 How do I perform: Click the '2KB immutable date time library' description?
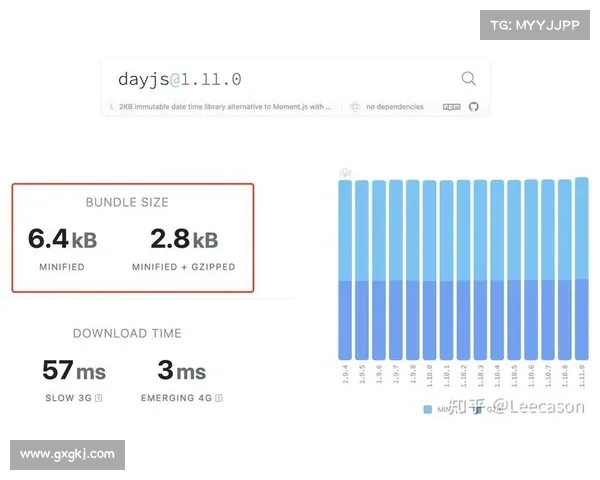[225, 107]
